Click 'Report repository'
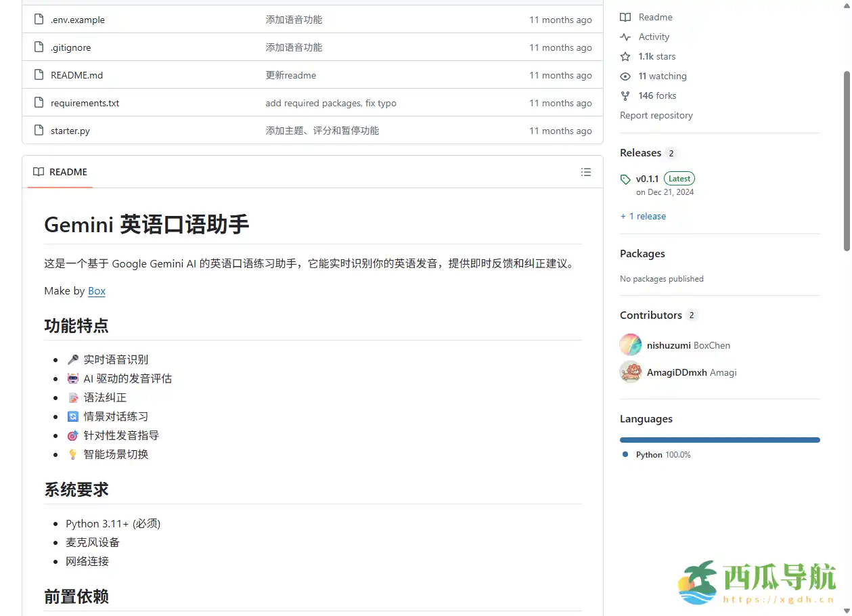Image resolution: width=852 pixels, height=616 pixels. (x=656, y=115)
